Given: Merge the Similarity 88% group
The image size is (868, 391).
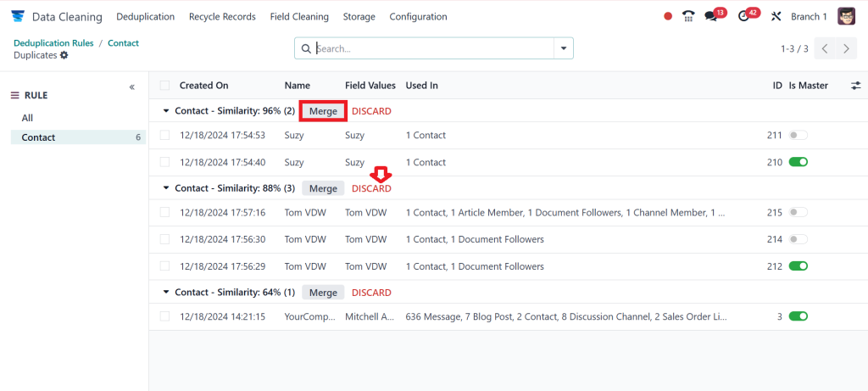Looking at the screenshot, I should tap(323, 189).
